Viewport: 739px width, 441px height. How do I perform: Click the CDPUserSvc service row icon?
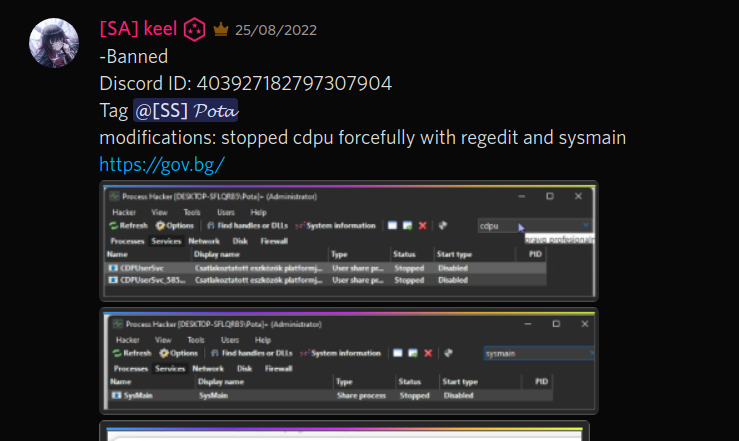click(113, 268)
